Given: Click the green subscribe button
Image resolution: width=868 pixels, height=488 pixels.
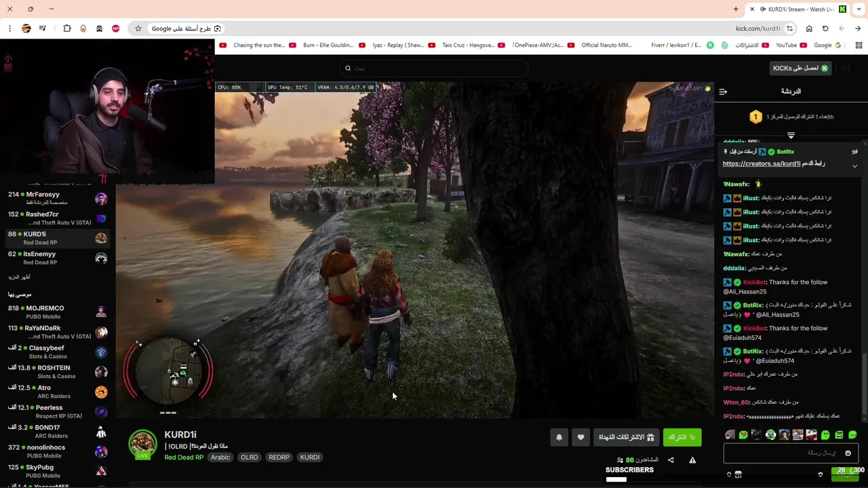Looking at the screenshot, I should [x=682, y=438].
